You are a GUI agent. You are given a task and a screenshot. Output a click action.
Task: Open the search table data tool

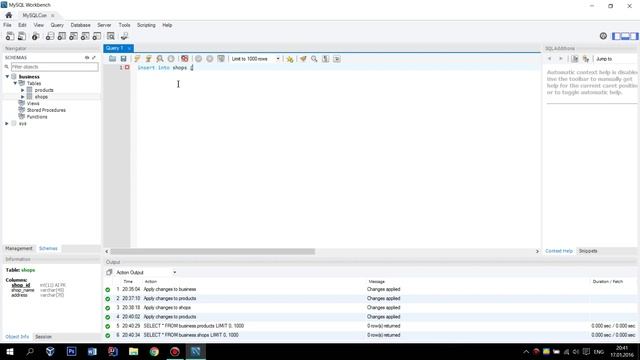coord(111,36)
